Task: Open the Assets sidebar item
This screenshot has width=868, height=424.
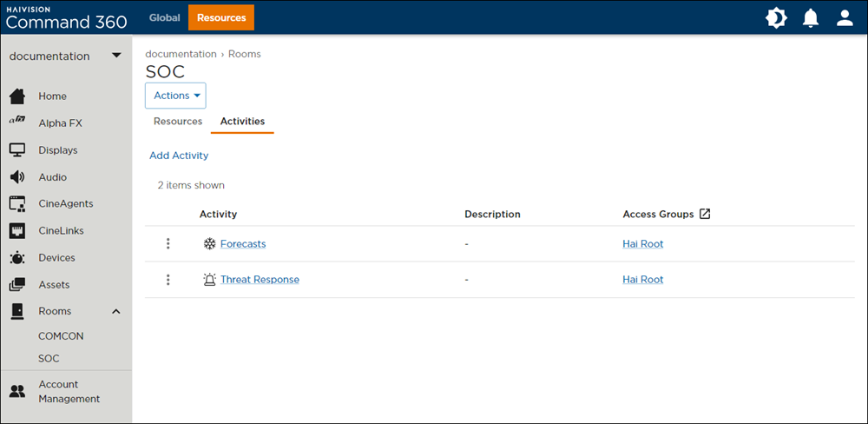Action: click(x=53, y=285)
